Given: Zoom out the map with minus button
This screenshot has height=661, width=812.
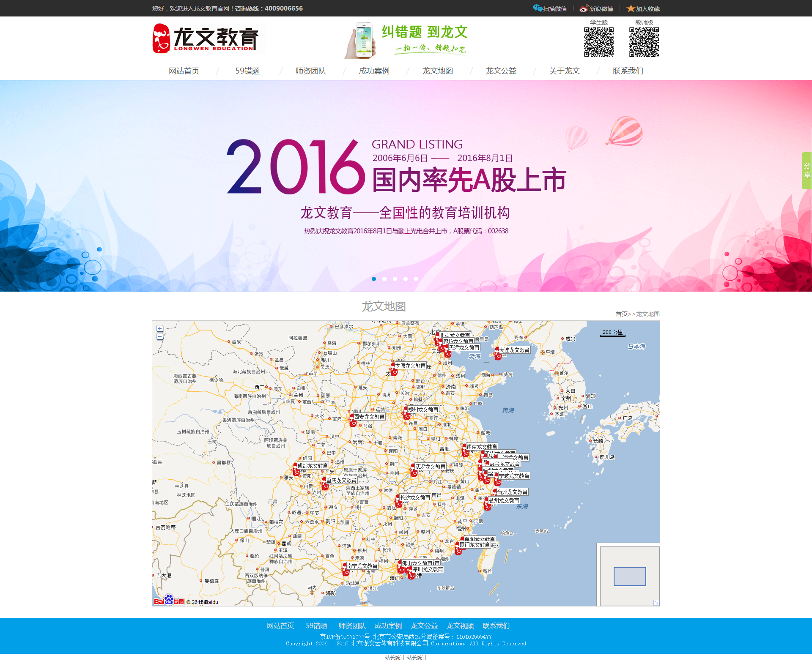Looking at the screenshot, I should coord(160,336).
